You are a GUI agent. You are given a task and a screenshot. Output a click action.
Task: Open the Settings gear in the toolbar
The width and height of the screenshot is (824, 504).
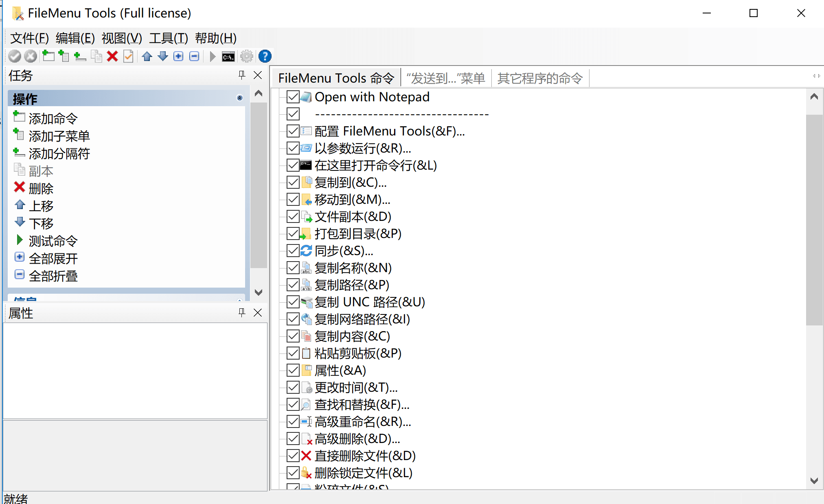(246, 56)
